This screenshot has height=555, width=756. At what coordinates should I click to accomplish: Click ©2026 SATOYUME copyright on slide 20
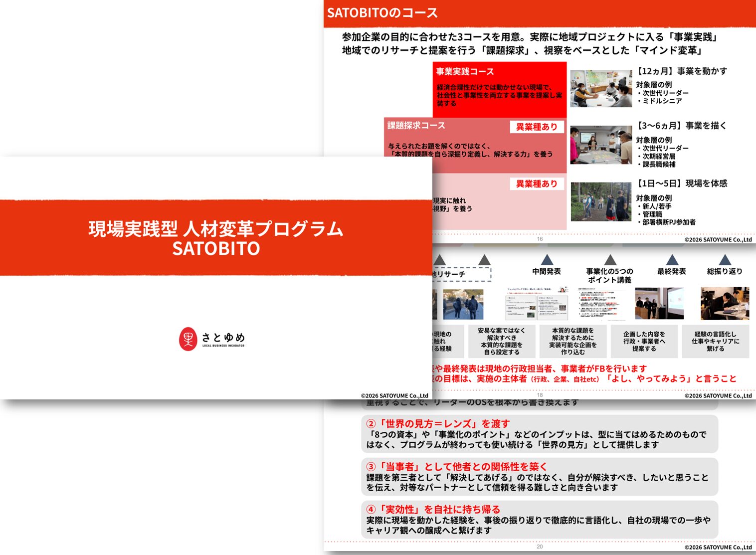(718, 547)
